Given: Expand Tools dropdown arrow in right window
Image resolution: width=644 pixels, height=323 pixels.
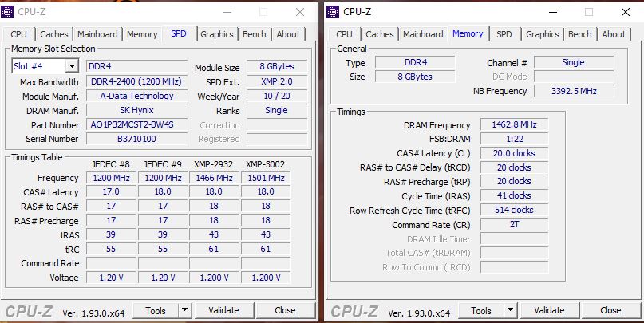Looking at the screenshot, I should click(x=510, y=310).
